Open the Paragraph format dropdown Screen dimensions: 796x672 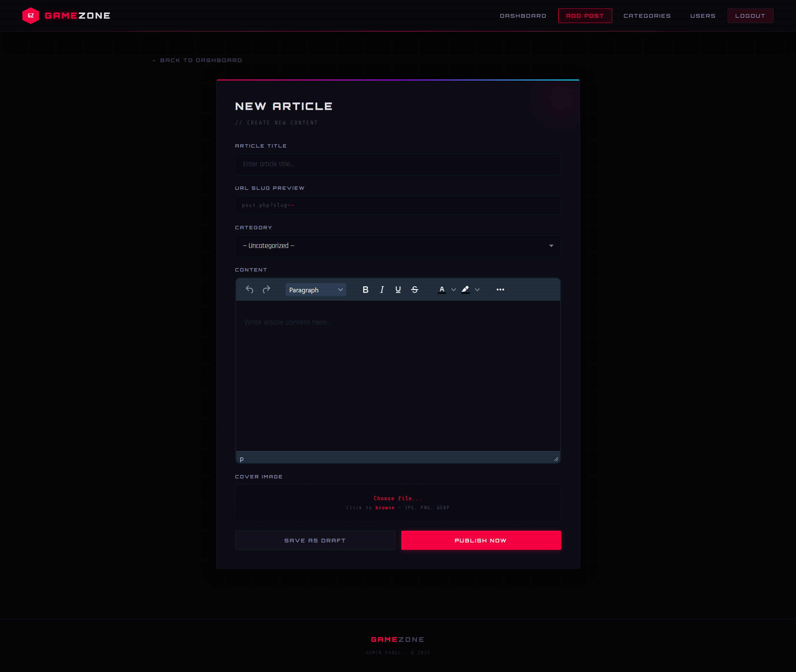pos(316,290)
